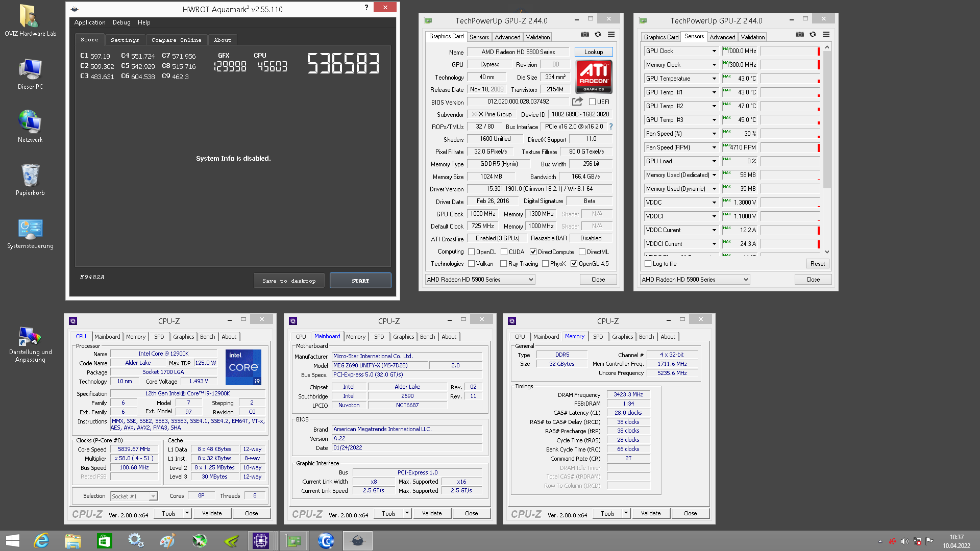Click scroll down arrow in Sensors list
The image size is (980, 551).
(x=827, y=252)
